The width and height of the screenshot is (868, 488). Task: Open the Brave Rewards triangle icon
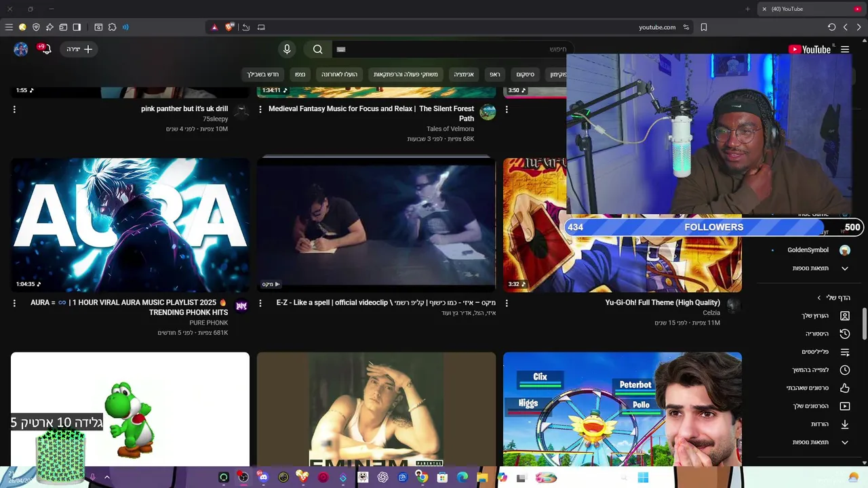tap(214, 27)
